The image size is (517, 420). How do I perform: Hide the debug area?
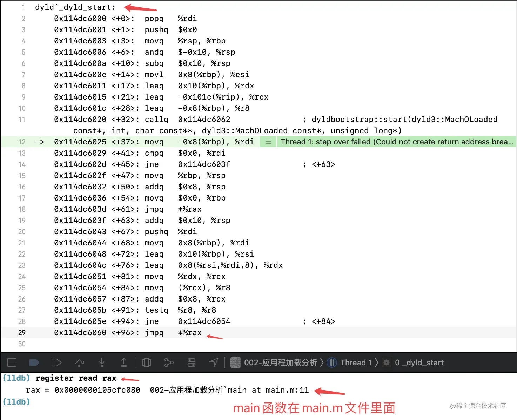pos(12,363)
